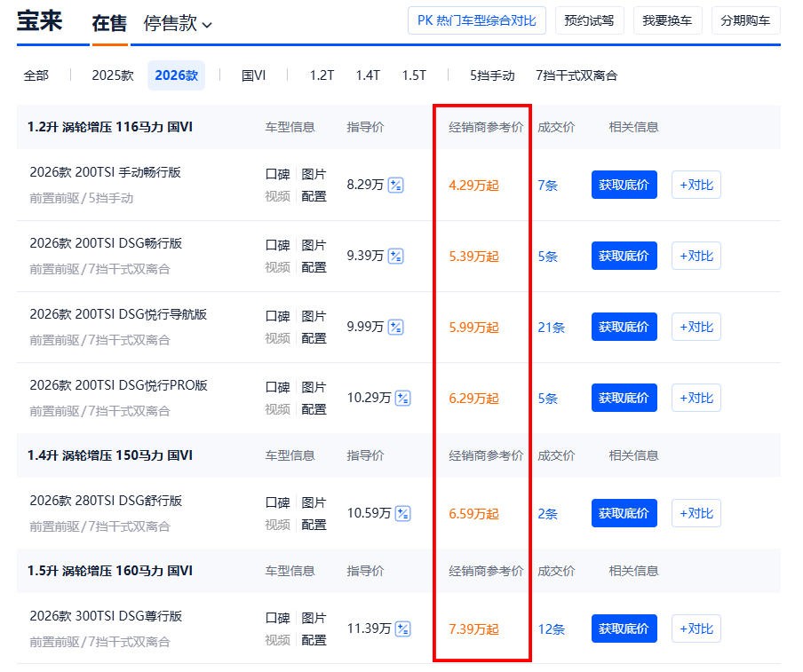The image size is (803, 672).
Task: Click calculator icon beside 8.29万 price
Action: [x=396, y=186]
